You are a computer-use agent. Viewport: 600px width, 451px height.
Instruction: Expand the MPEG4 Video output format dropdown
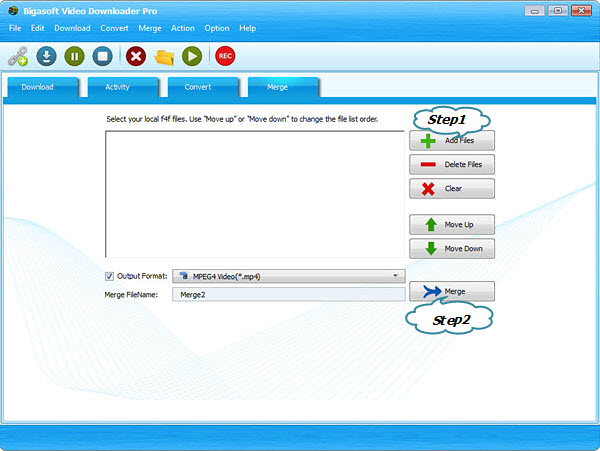pyautogui.click(x=289, y=276)
